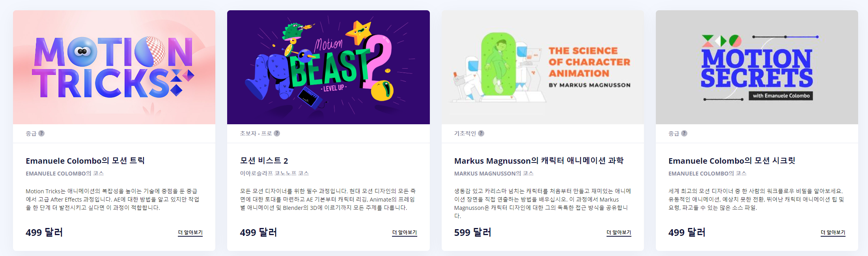Click help icon next to 중급 on Motion Tricks card
The image size is (868, 256).
pyautogui.click(x=41, y=133)
